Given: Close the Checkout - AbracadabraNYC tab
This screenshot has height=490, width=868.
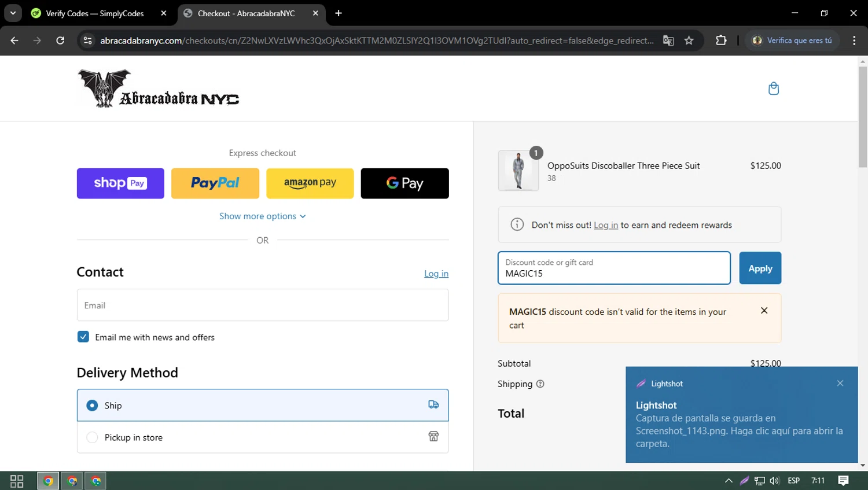Looking at the screenshot, I should tap(315, 13).
